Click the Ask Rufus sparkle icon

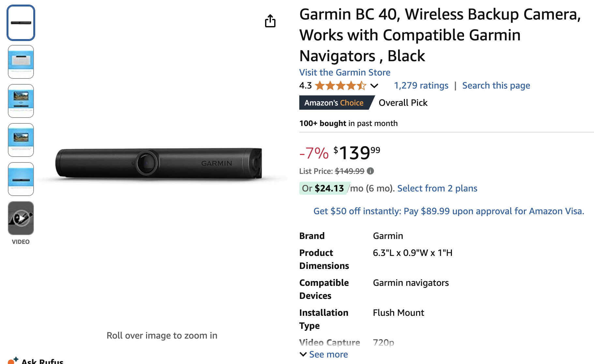tap(13, 360)
